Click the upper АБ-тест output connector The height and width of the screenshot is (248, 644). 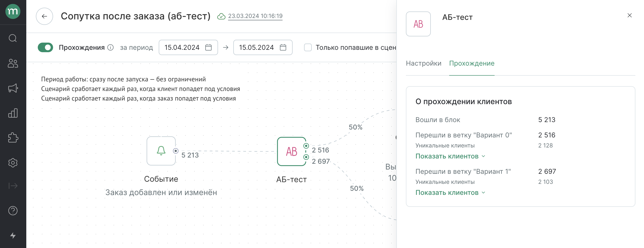point(306,146)
